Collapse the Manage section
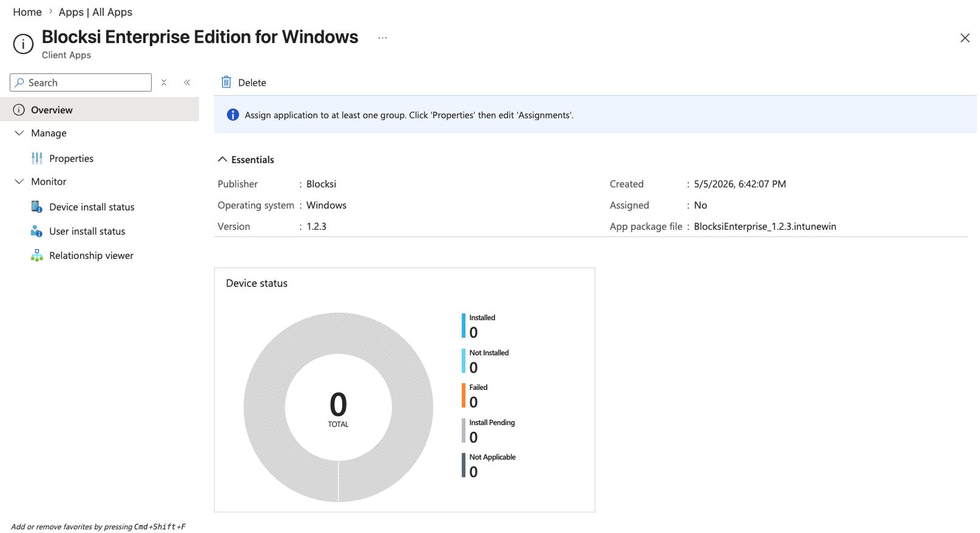The height and width of the screenshot is (533, 980). click(x=19, y=133)
